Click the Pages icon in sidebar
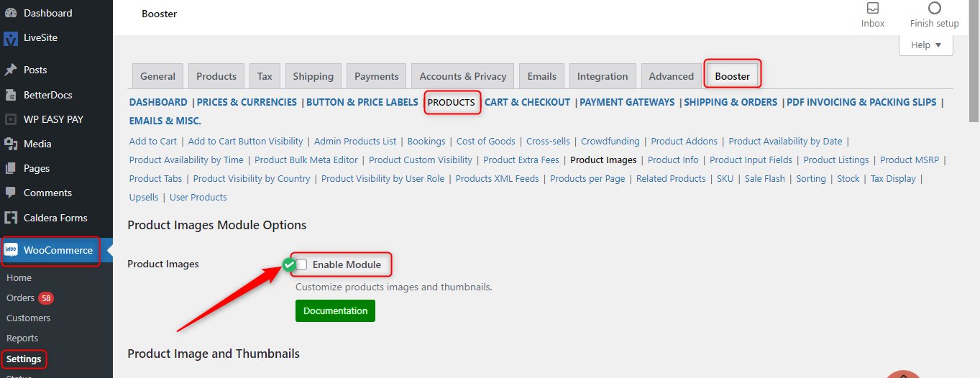Image resolution: width=980 pixels, height=378 pixels. click(11, 168)
